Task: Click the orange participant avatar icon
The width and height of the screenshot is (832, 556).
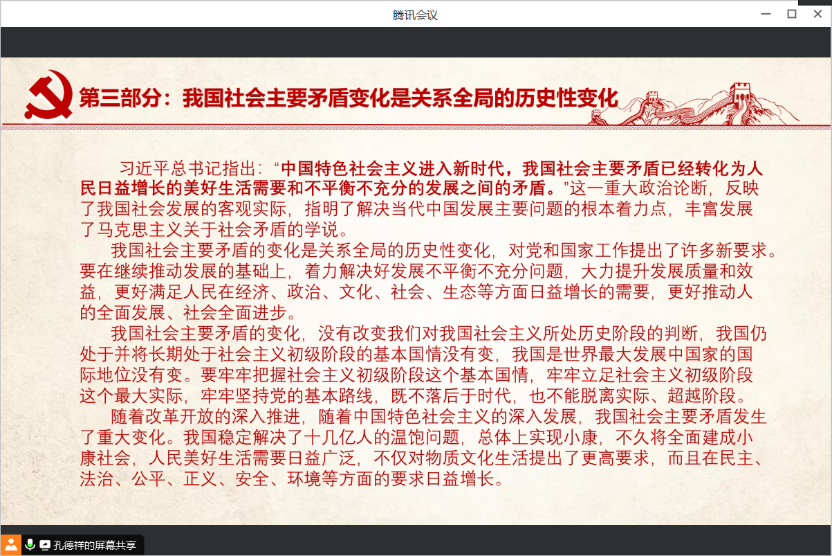Action: (x=11, y=545)
